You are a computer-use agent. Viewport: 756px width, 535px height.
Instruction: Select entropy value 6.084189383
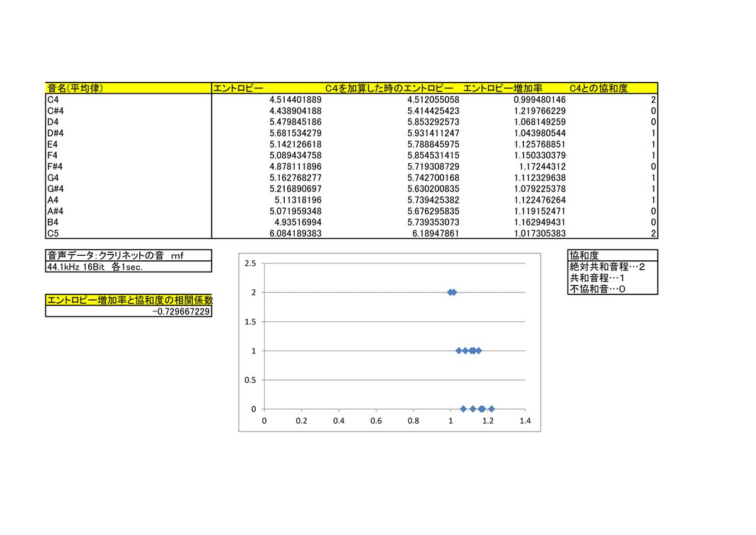tap(295, 234)
